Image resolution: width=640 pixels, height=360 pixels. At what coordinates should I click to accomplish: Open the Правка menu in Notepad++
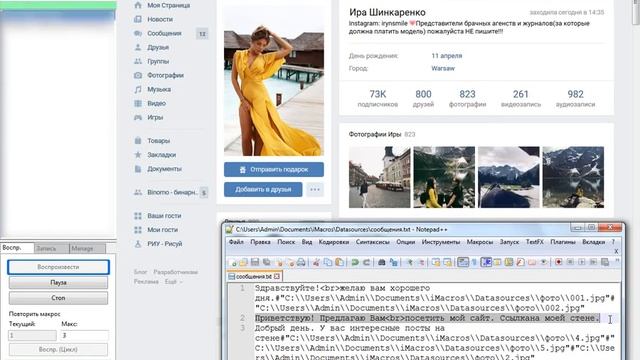[x=260, y=242]
